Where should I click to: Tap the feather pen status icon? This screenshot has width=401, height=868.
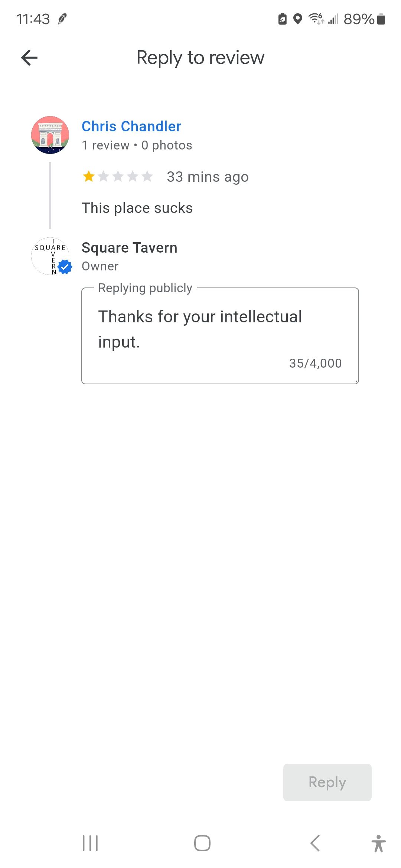62,19
